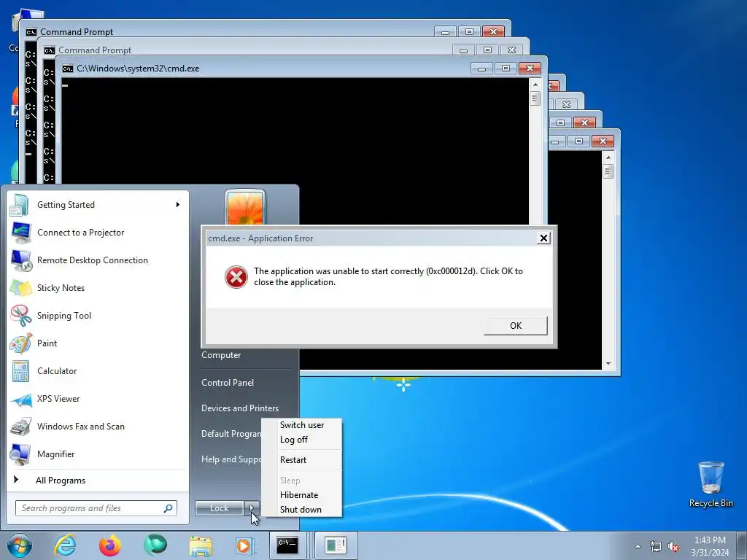Screen dimensions: 747x560
Task: Expand Getting Started submenu arrow
Action: pos(178,205)
